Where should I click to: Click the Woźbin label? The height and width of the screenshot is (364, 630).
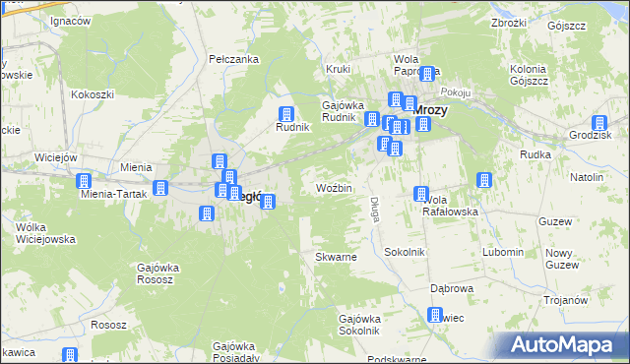334,188
